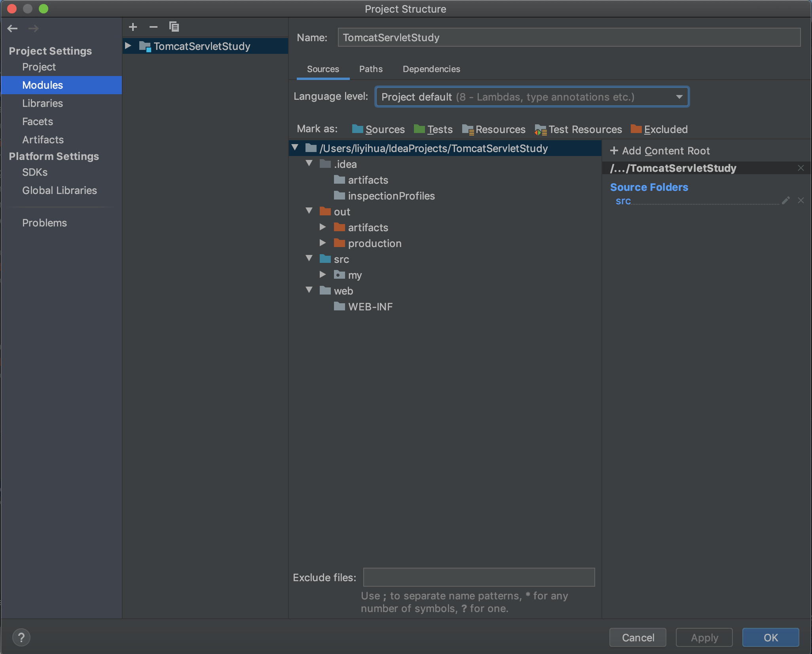Click the Cancel button
This screenshot has height=654, width=812.
click(x=638, y=638)
